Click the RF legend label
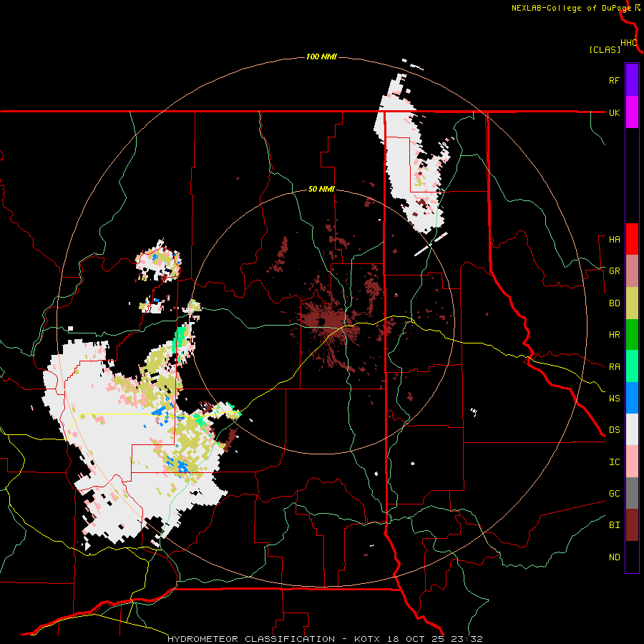The image size is (644, 644). click(x=614, y=80)
